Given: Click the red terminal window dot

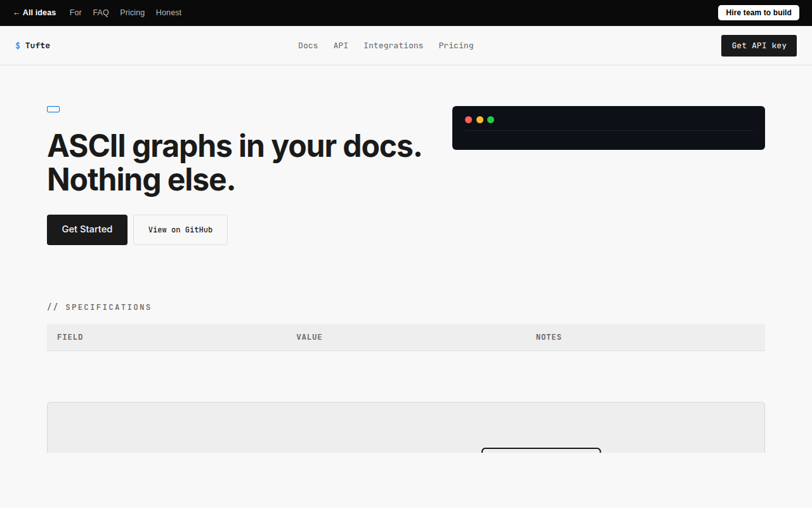Looking at the screenshot, I should (468, 119).
